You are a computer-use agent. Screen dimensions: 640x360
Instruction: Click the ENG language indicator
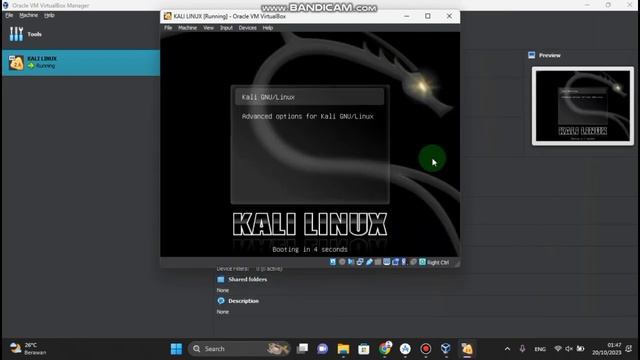(540, 349)
